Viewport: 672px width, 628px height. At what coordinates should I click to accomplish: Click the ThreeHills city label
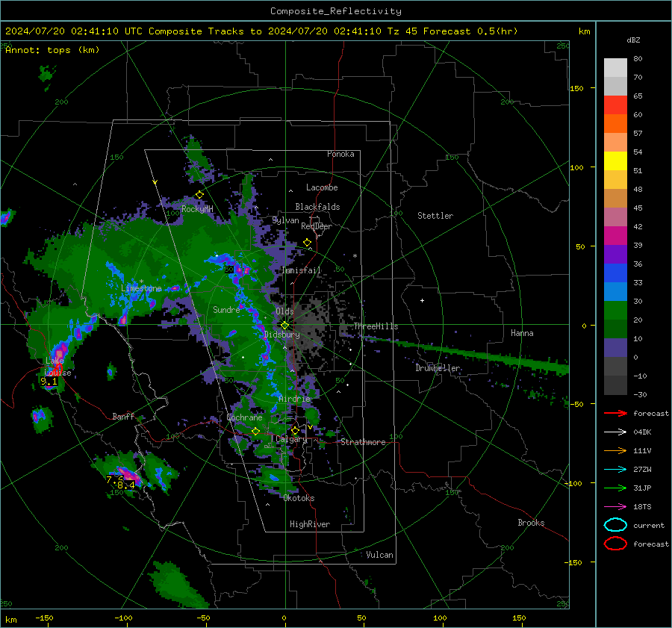(376, 326)
